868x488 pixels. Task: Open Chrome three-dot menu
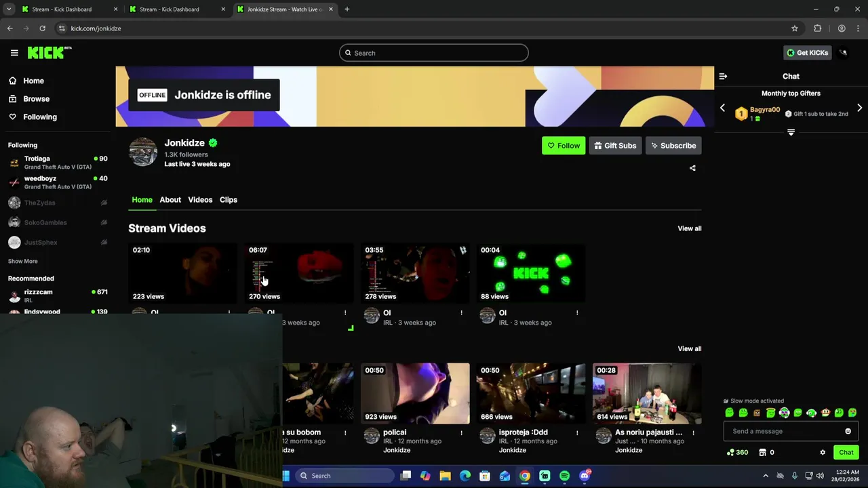click(859, 28)
